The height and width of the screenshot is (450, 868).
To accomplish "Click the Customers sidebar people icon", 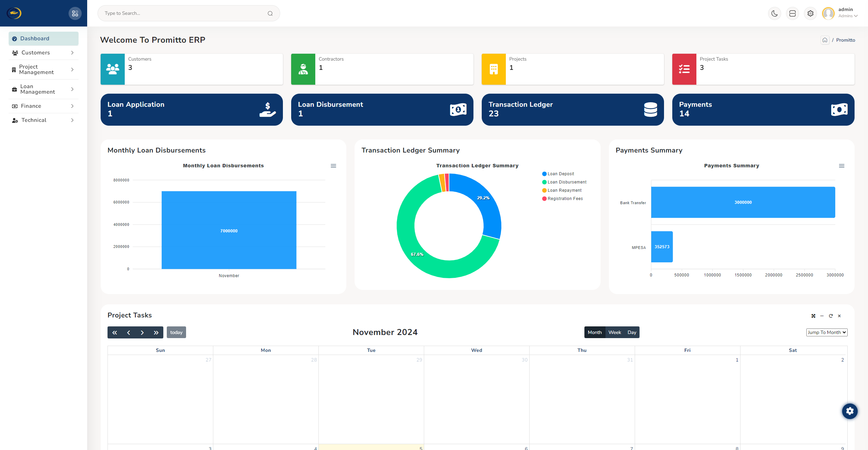I will point(15,53).
